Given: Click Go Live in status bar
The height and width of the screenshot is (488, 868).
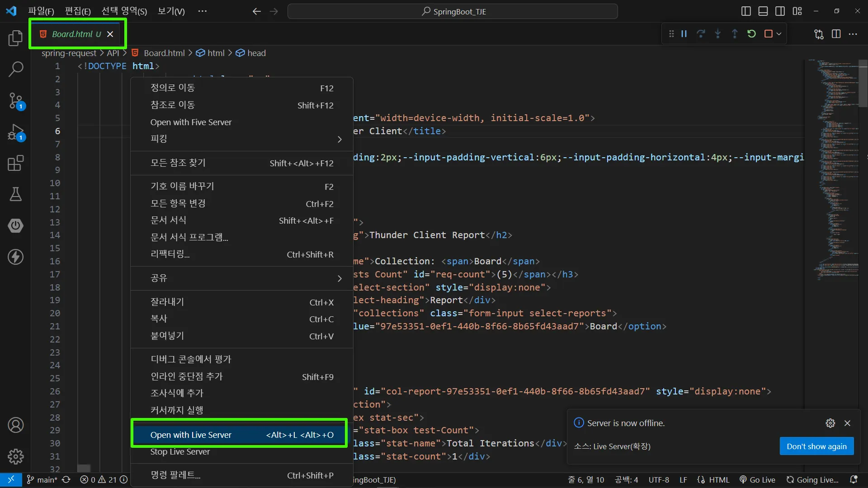Looking at the screenshot, I should click(x=758, y=480).
